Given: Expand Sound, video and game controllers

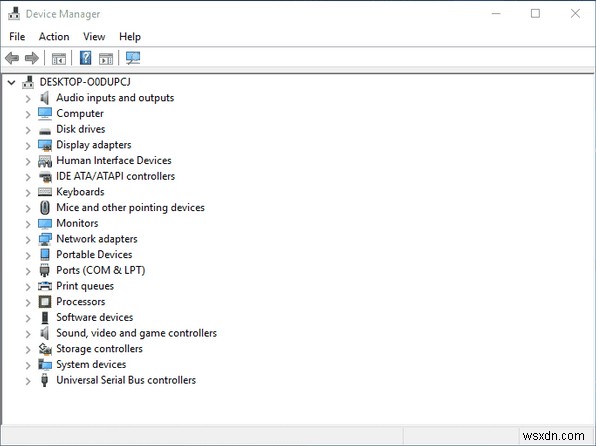Looking at the screenshot, I should click(28, 334).
